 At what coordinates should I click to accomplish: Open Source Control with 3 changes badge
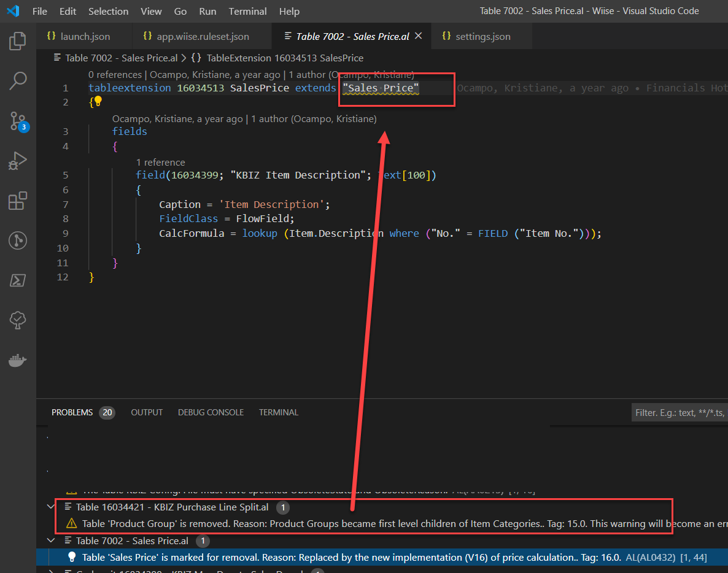[x=18, y=121]
